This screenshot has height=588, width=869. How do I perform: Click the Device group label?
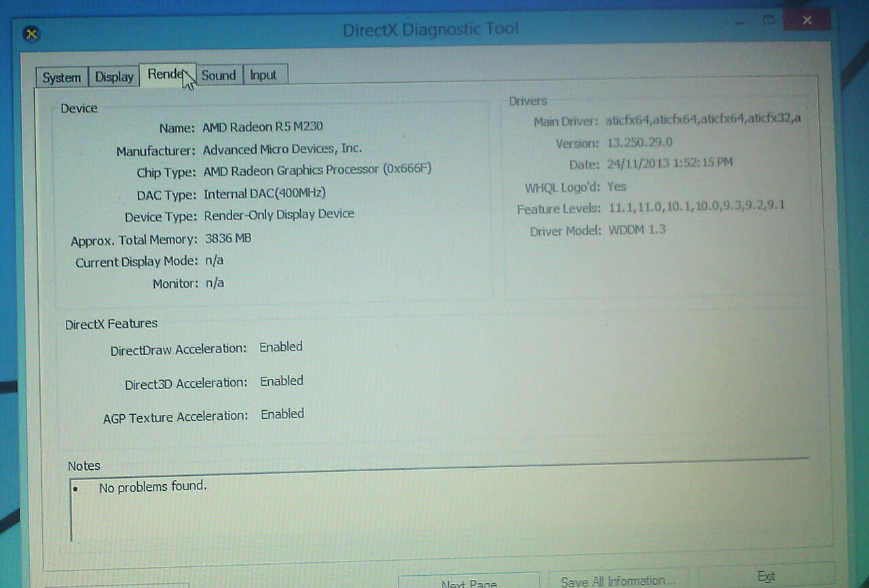click(79, 109)
